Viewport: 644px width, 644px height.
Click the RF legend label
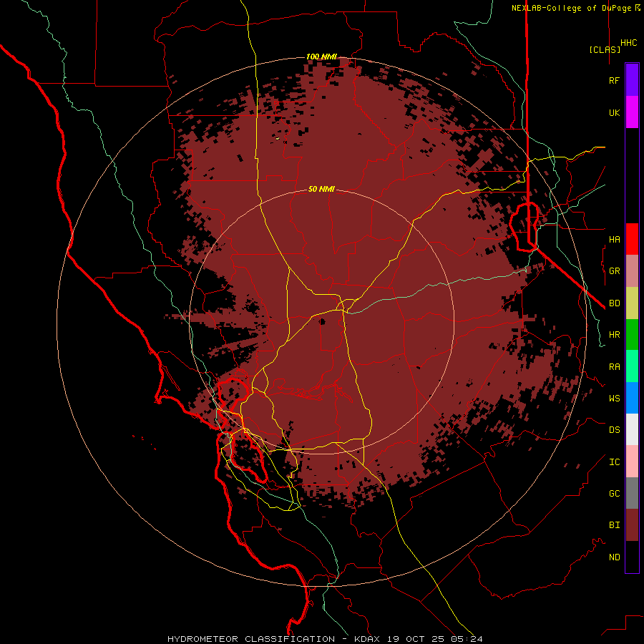coord(614,80)
